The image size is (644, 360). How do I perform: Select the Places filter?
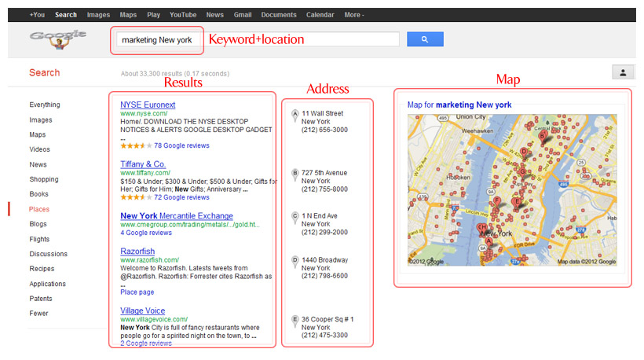39,209
